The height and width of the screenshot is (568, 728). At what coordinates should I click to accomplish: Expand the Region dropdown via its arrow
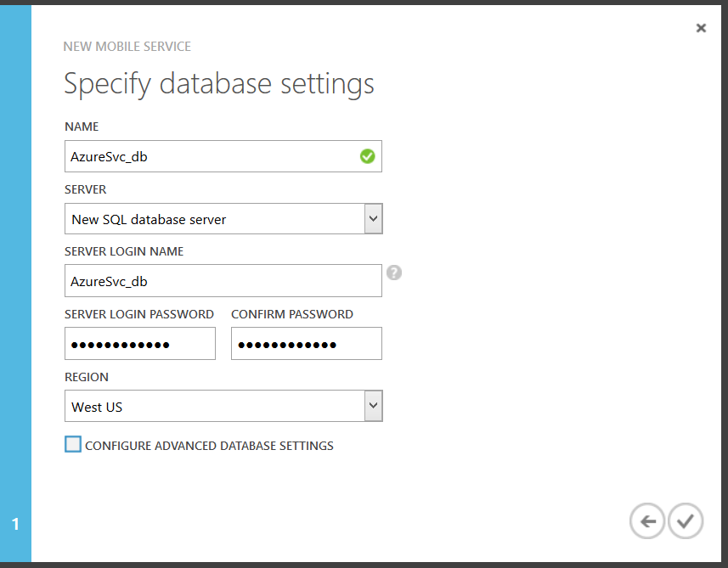(x=373, y=406)
